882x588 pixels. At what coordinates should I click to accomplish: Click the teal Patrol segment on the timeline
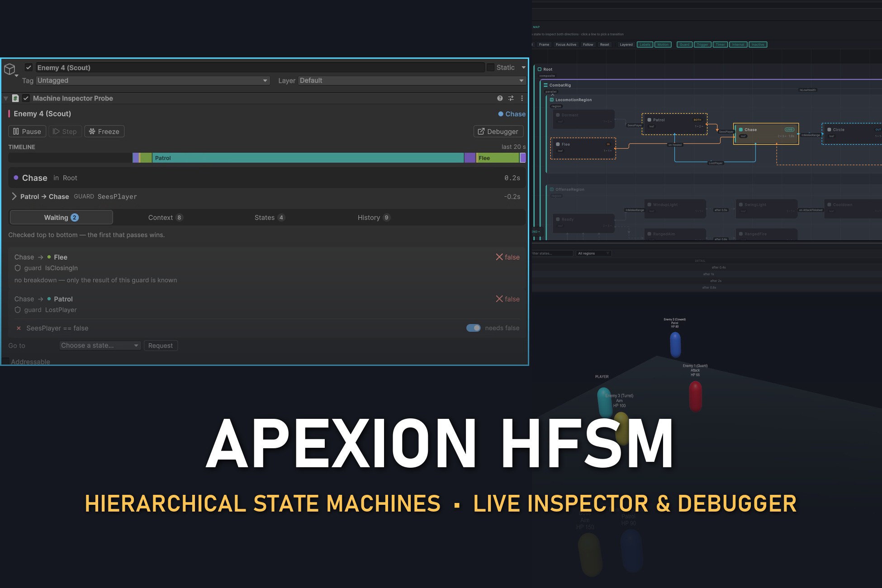pos(308,158)
